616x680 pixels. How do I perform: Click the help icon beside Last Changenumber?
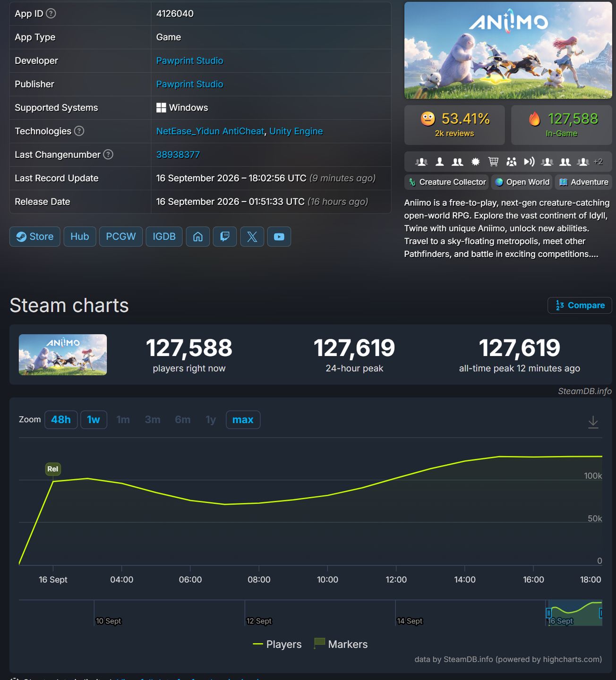point(108,154)
